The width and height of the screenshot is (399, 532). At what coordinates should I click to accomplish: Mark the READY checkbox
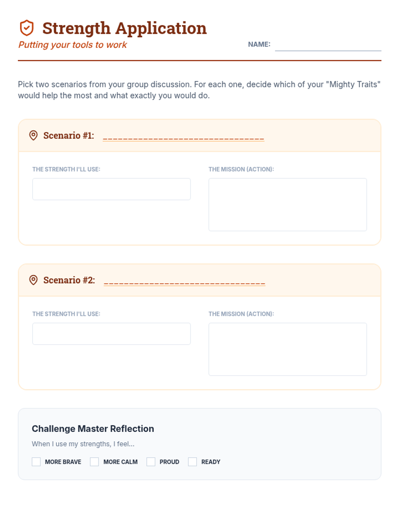[x=193, y=462]
